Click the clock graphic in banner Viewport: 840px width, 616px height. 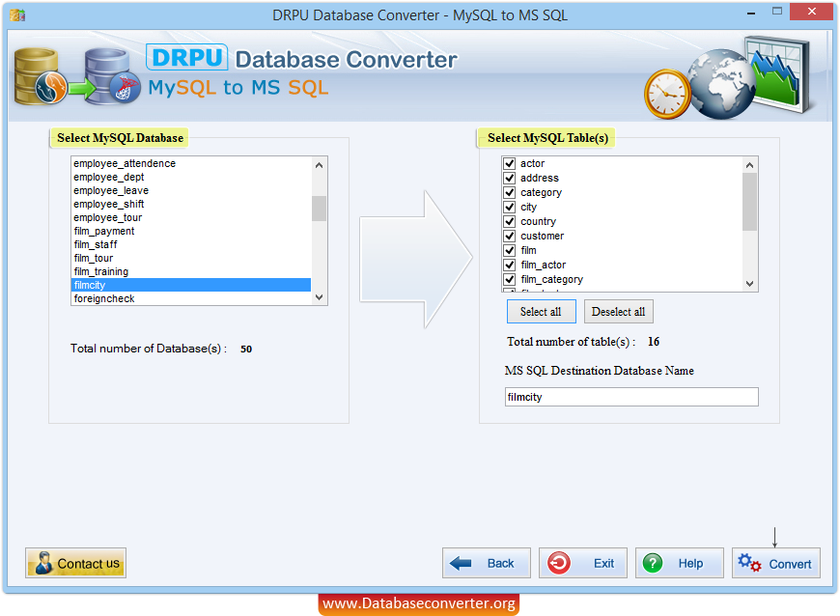(x=667, y=95)
